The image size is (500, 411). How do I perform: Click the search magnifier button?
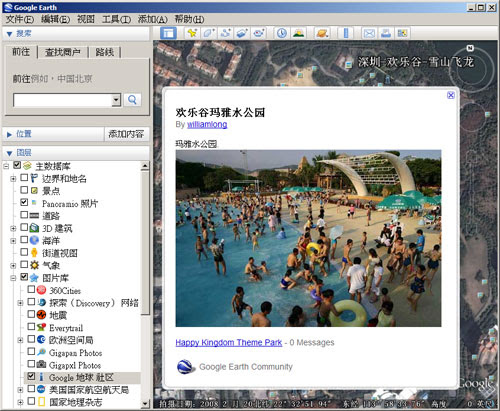coord(132,100)
